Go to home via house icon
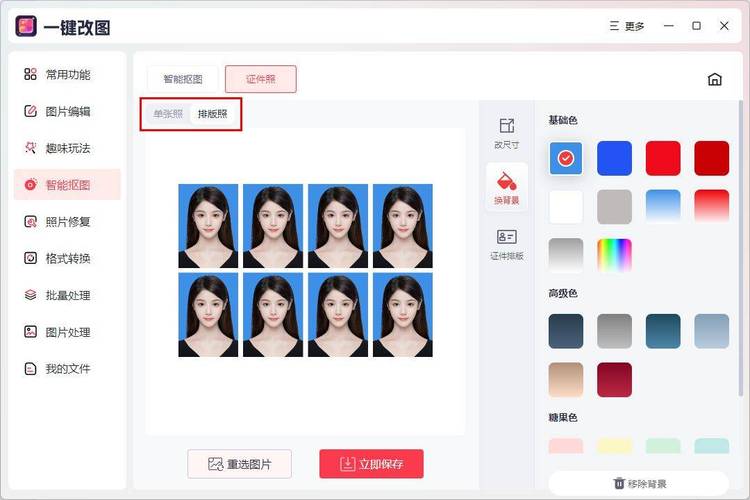The height and width of the screenshot is (500, 750). [715, 79]
